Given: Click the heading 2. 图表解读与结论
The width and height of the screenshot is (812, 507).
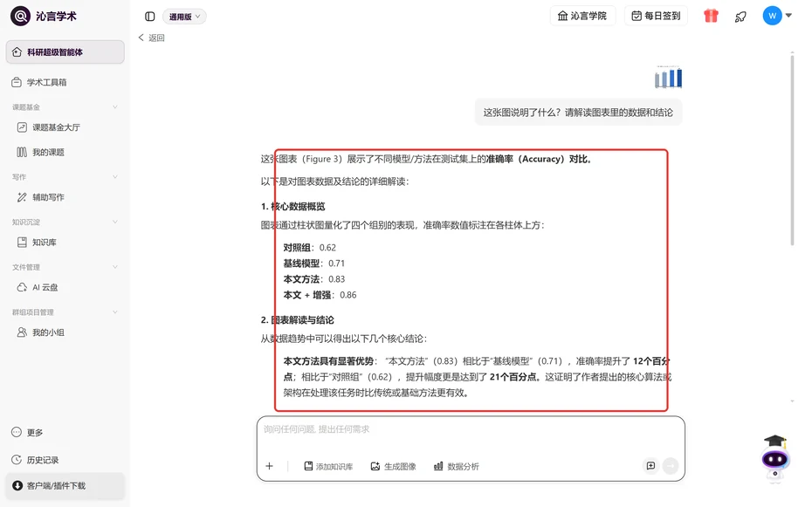Looking at the screenshot, I should tap(297, 320).
